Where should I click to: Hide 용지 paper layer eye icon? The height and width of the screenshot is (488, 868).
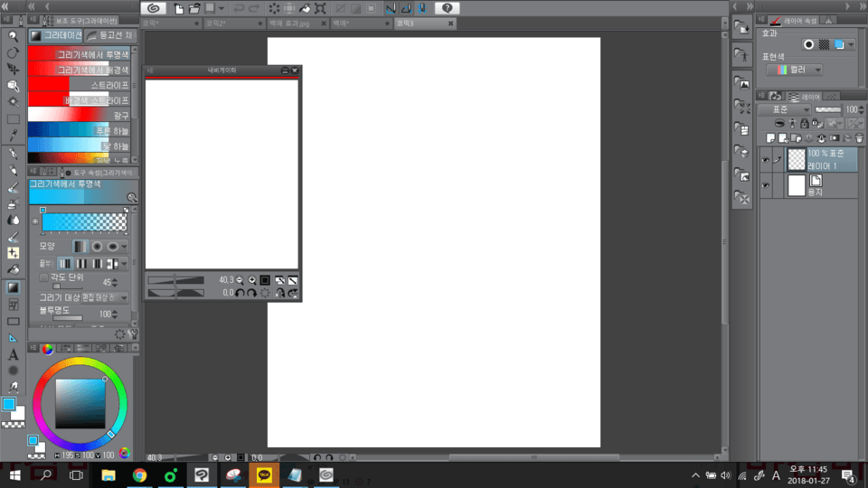click(x=765, y=185)
